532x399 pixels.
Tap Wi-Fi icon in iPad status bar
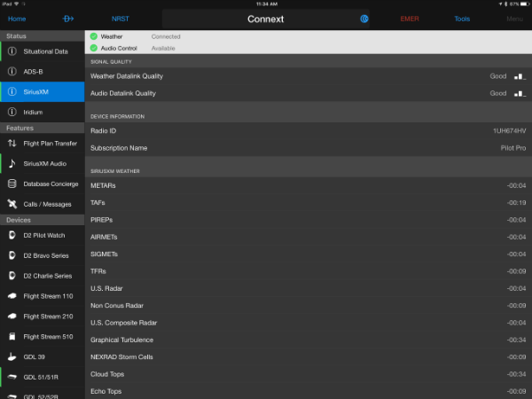click(16, 4)
